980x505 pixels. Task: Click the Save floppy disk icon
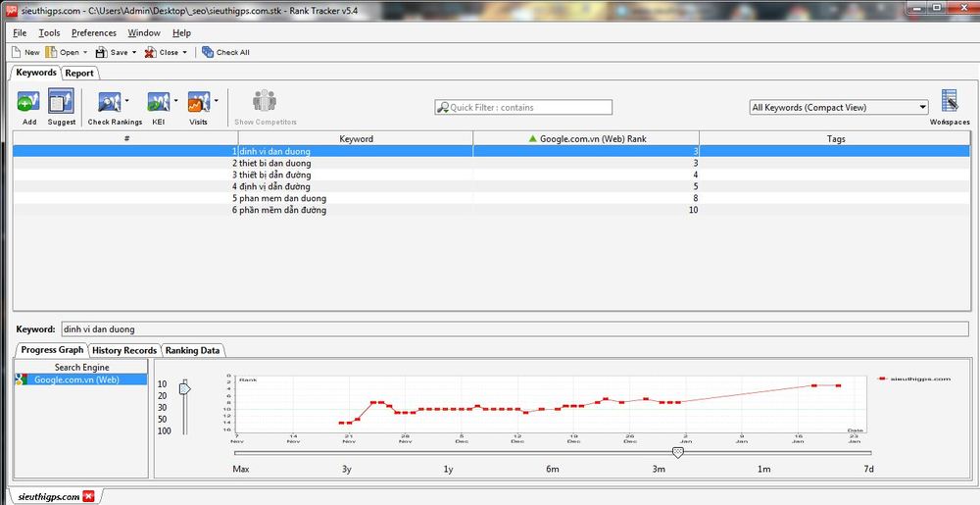coord(101,53)
